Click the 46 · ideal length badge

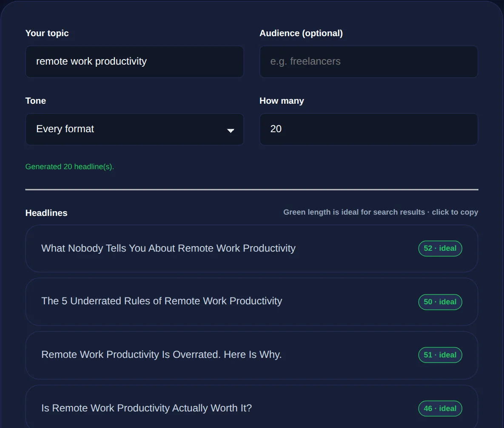pyautogui.click(x=440, y=408)
